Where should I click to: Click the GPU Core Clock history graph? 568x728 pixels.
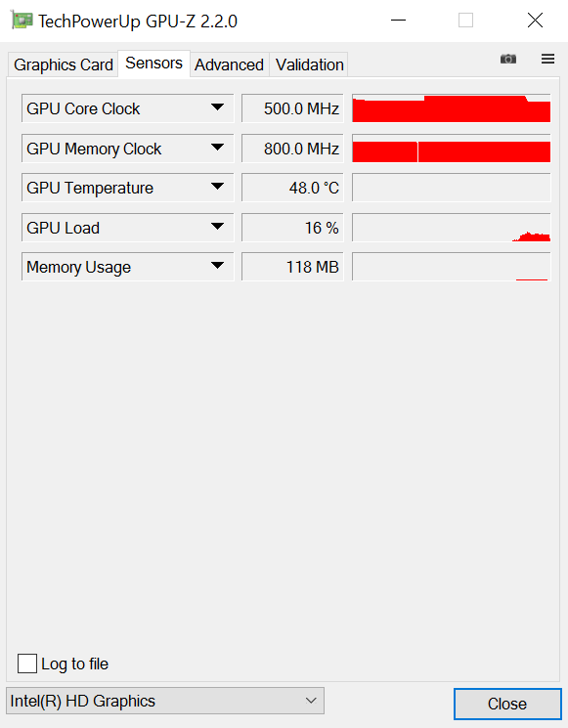(452, 108)
